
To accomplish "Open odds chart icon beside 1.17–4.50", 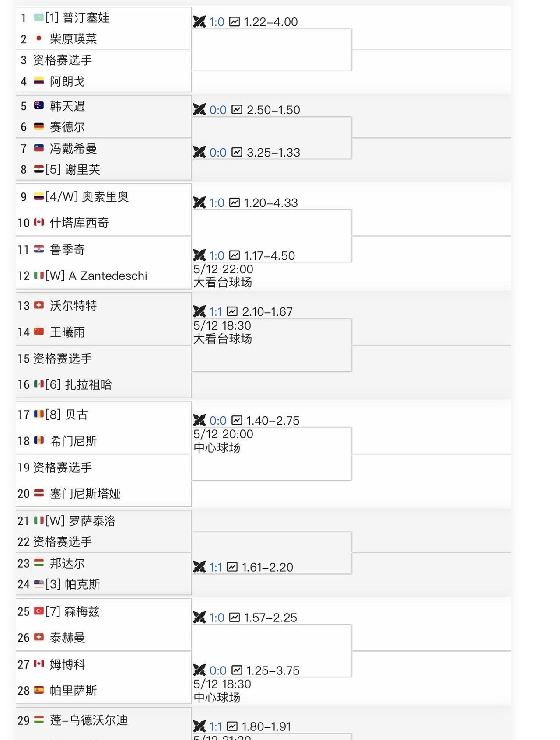I will (234, 255).
